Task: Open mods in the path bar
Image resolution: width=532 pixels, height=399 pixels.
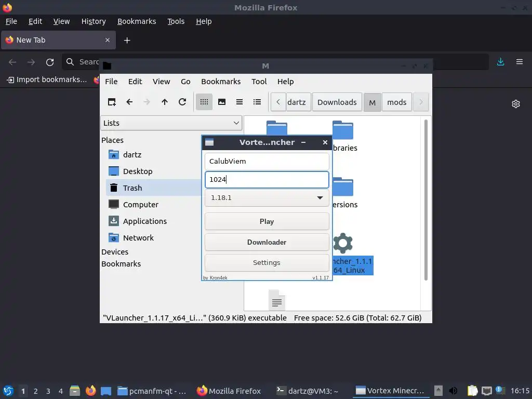Action: pyautogui.click(x=396, y=102)
